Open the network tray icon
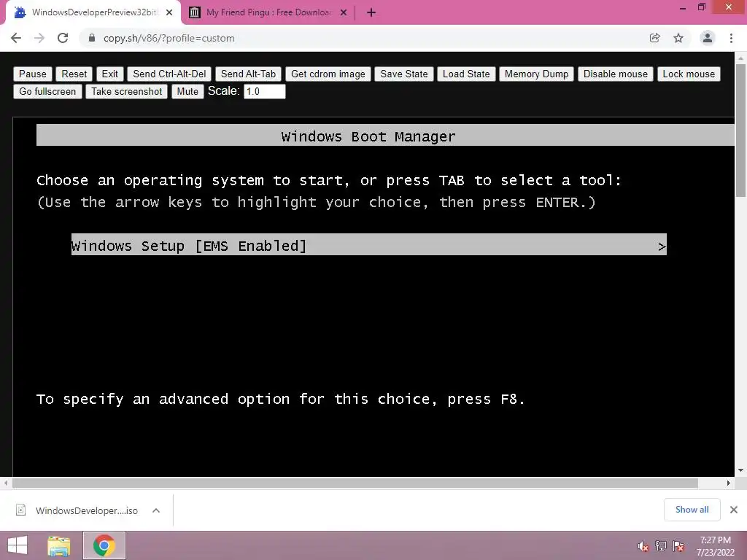Screen dimensions: 747x560 click(x=660, y=546)
